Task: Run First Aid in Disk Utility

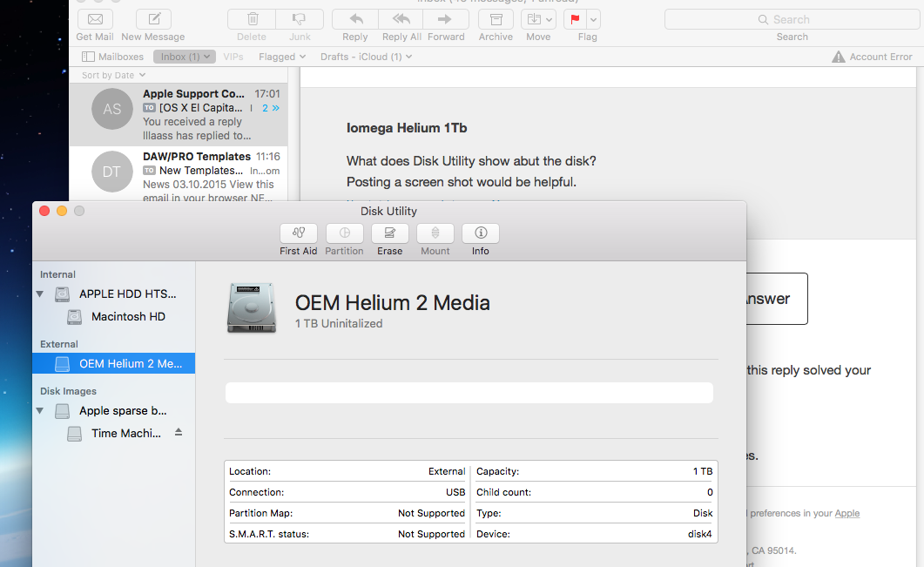Action: 299,233
